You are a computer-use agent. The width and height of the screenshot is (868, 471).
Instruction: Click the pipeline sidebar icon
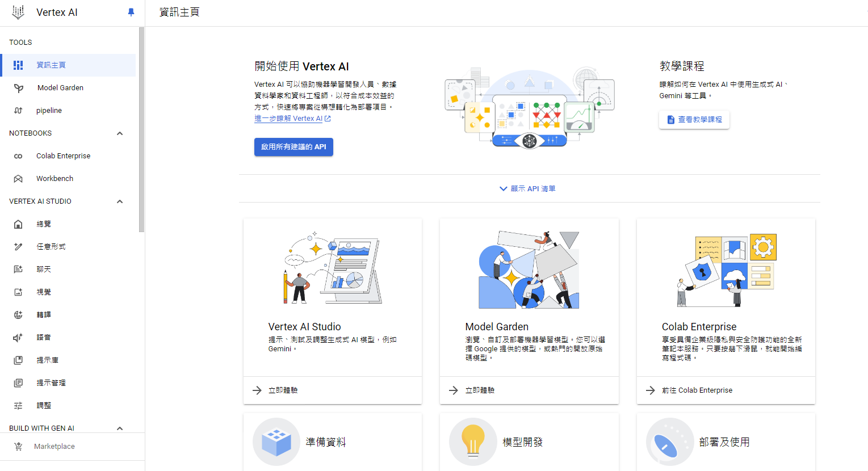point(18,111)
